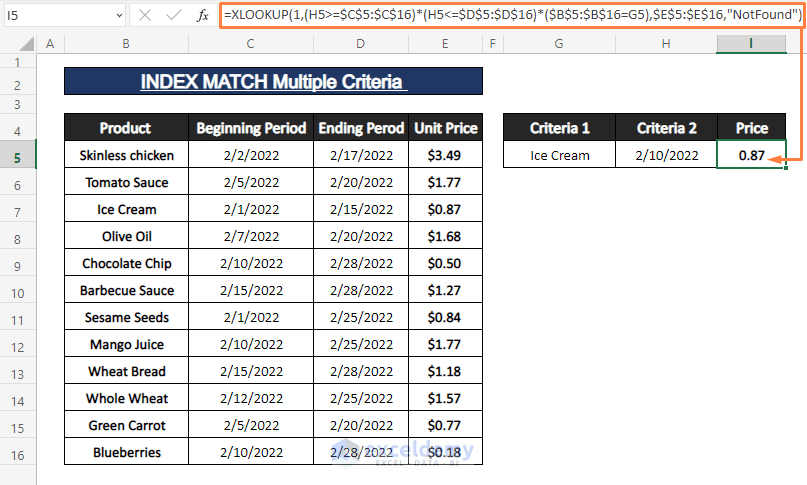This screenshot has height=485, width=807.
Task: Select the Criteria 1 cell containing Ice Cream
Action: click(x=559, y=155)
